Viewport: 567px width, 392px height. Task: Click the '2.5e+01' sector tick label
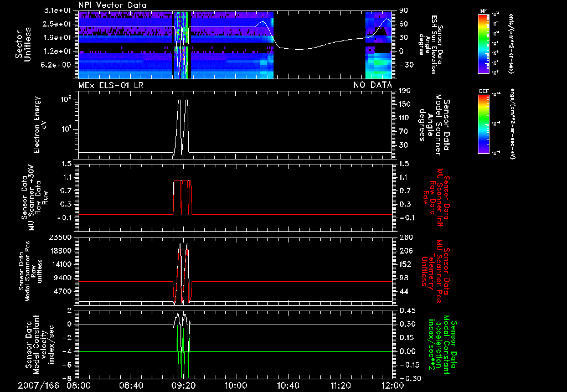tap(58, 24)
